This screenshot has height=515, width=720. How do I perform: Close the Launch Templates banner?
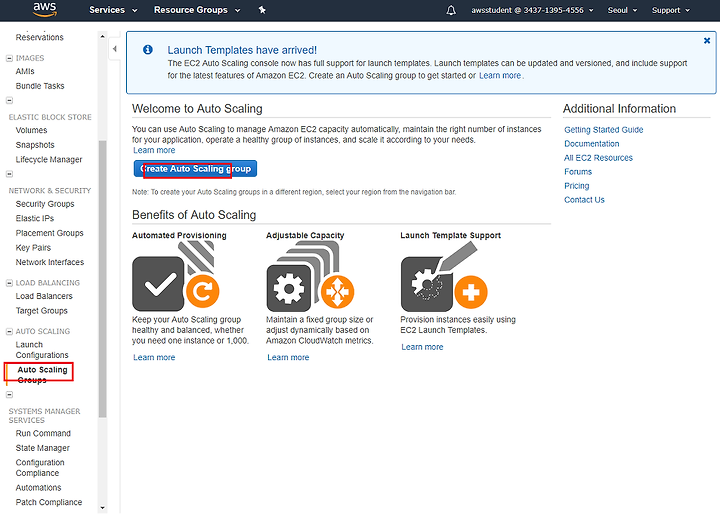(x=707, y=41)
